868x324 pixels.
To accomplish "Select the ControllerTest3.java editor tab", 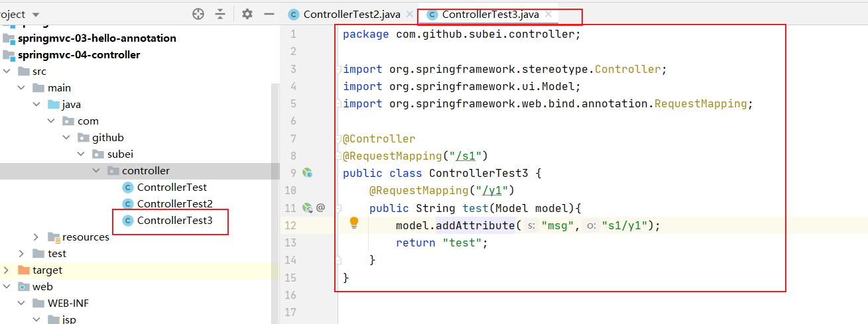I will click(490, 15).
